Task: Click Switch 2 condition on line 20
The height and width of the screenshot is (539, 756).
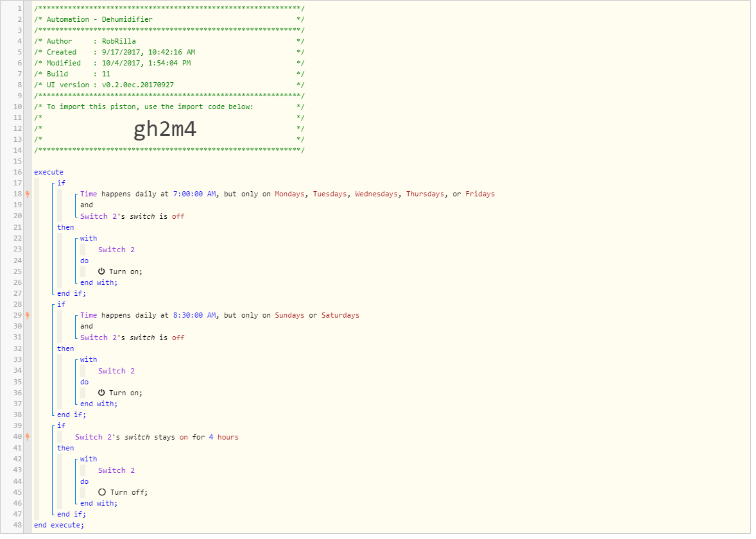Action: (132, 216)
